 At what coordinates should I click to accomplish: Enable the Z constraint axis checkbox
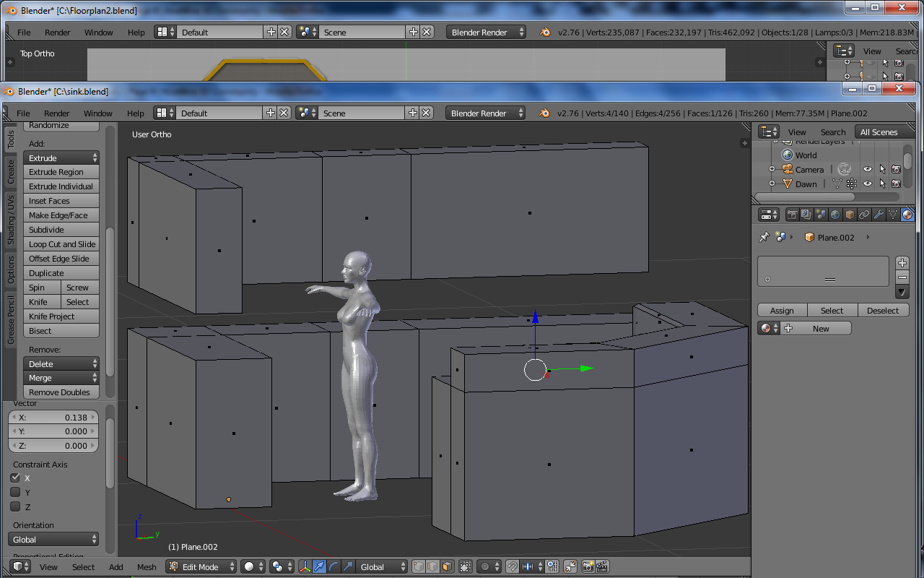coord(15,506)
